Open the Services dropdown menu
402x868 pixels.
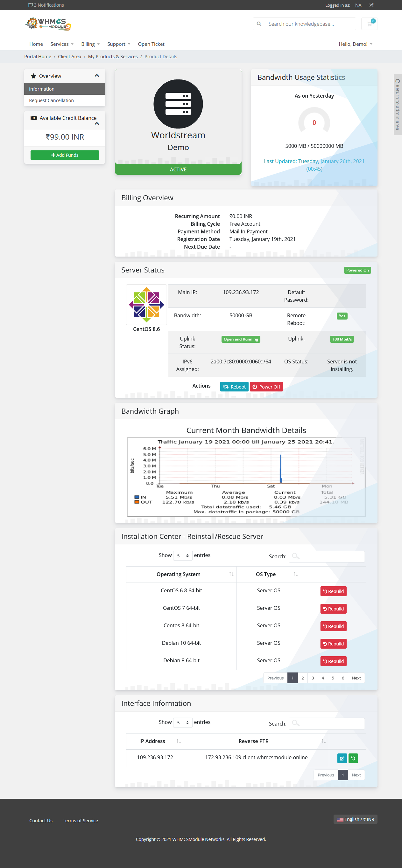click(62, 44)
